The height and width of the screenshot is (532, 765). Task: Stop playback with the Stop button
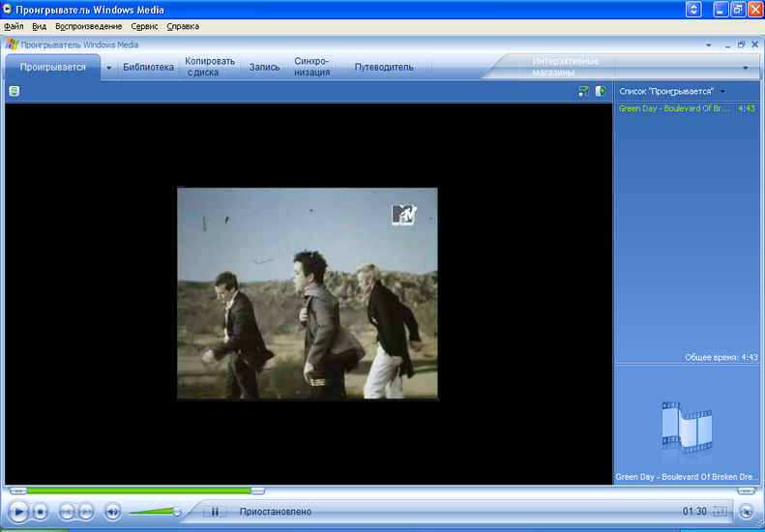point(41,512)
